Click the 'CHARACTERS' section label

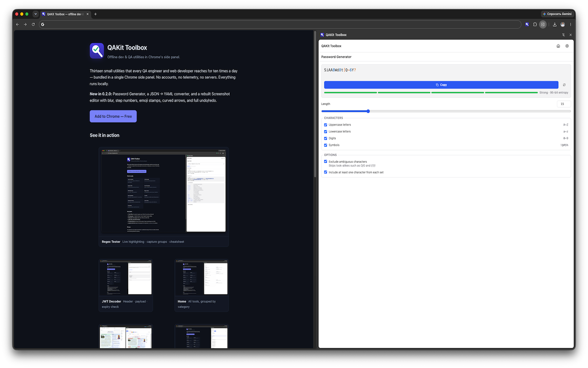334,118
